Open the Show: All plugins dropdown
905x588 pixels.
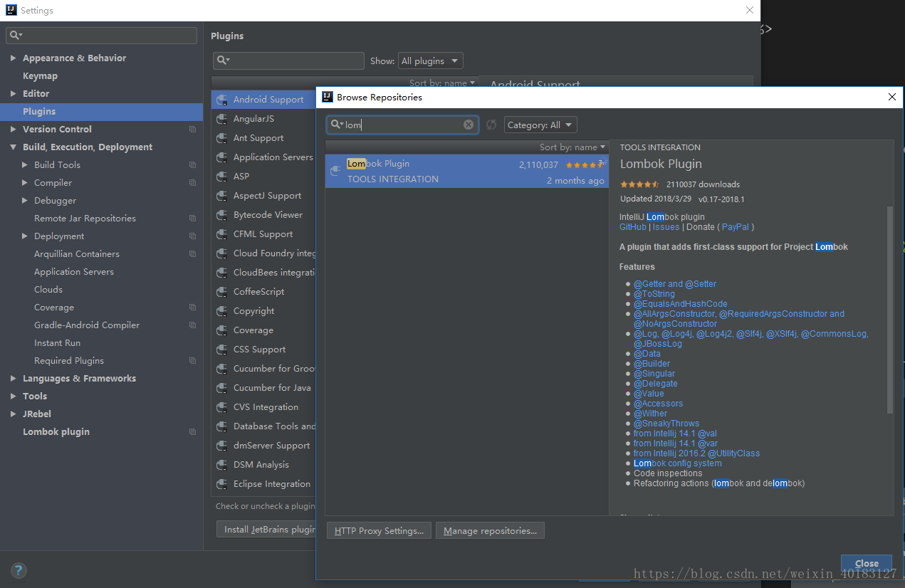pyautogui.click(x=430, y=61)
